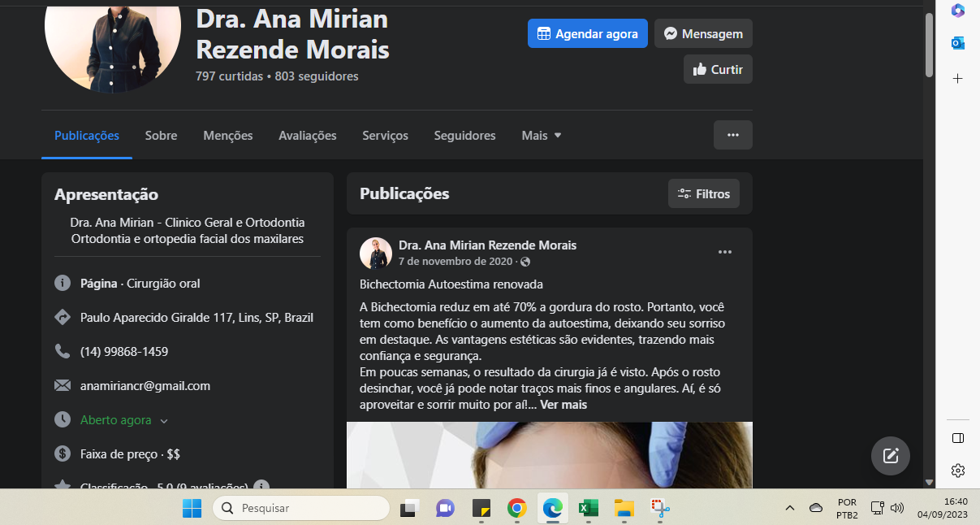Click the anamiriancr@gmail.com email link
Viewport: 980px width, 525px height.
pos(145,386)
